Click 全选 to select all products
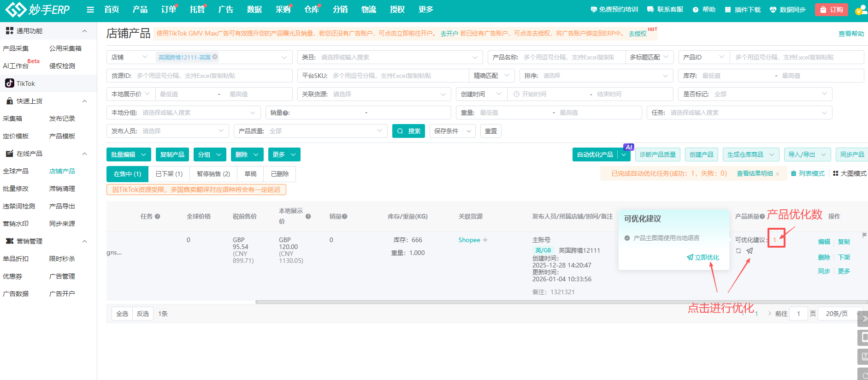This screenshot has width=868, height=380. [122, 314]
